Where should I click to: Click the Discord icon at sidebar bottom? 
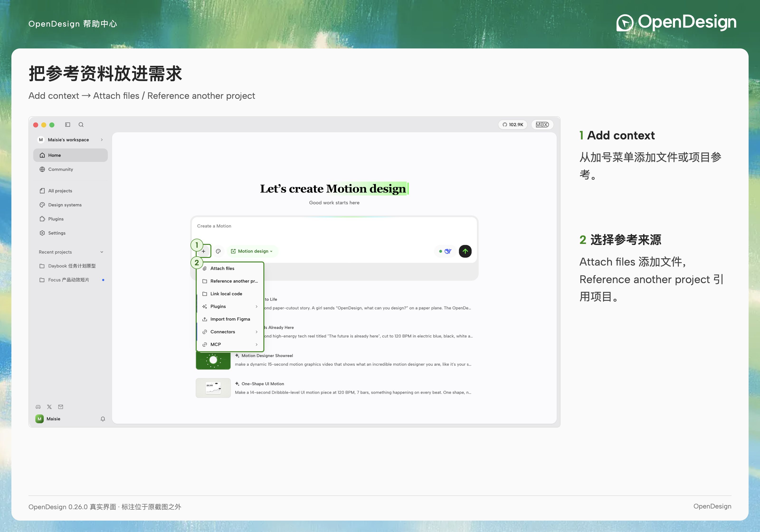click(38, 407)
